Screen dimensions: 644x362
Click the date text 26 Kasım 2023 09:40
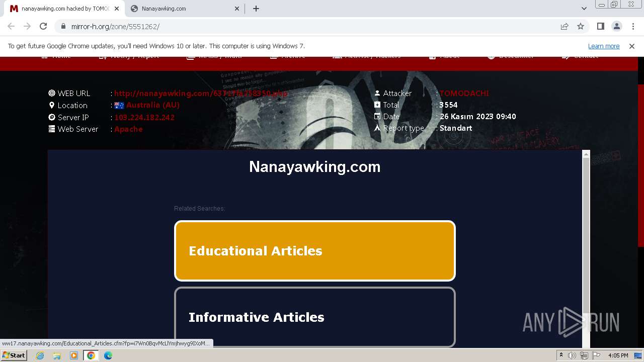(x=478, y=117)
